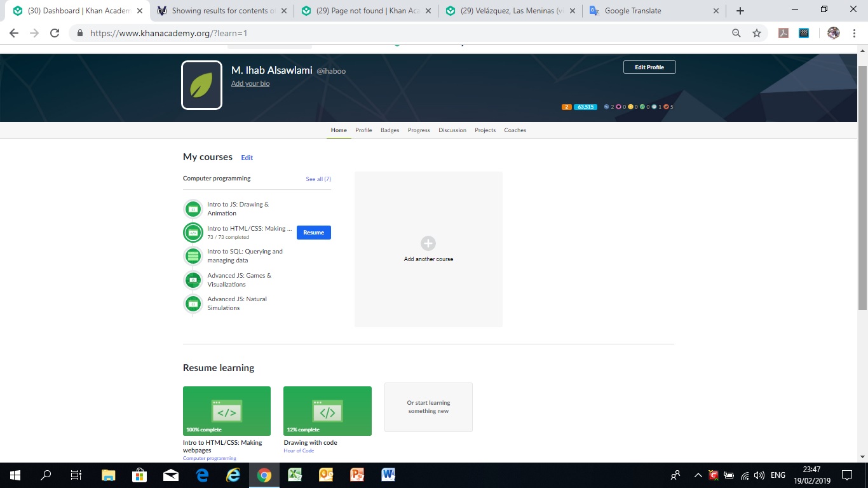The height and width of the screenshot is (488, 868).
Task: Open the volume control in system tray
Action: point(759,475)
